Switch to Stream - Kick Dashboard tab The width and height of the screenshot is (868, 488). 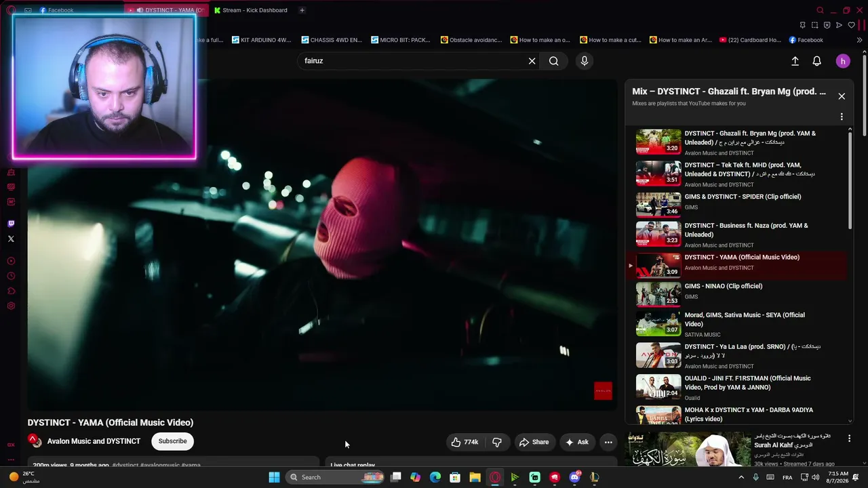click(251, 10)
